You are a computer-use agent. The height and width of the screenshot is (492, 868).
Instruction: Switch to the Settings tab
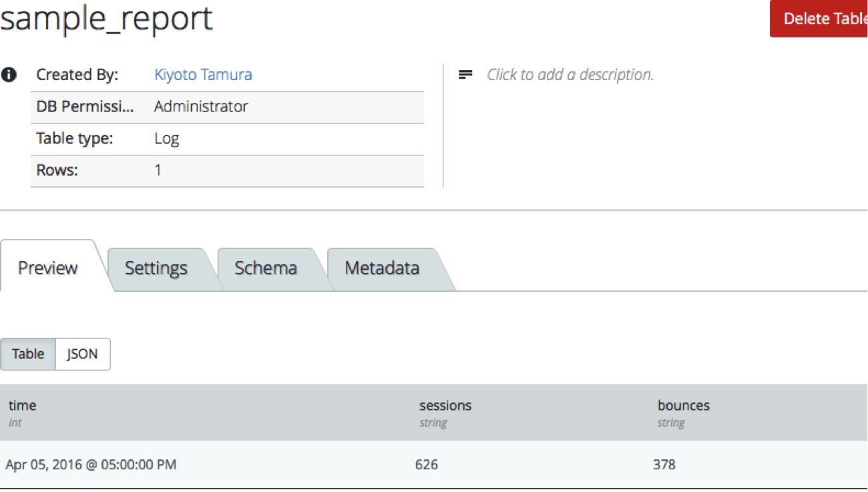coord(156,268)
